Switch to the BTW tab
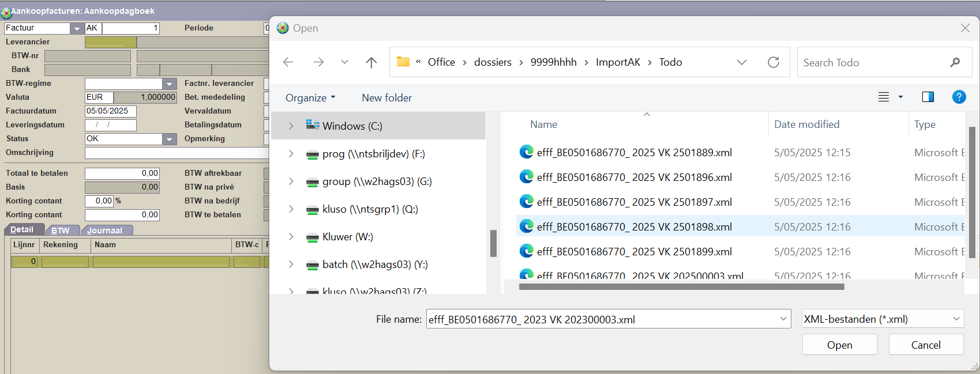980x374 pixels. click(60, 231)
